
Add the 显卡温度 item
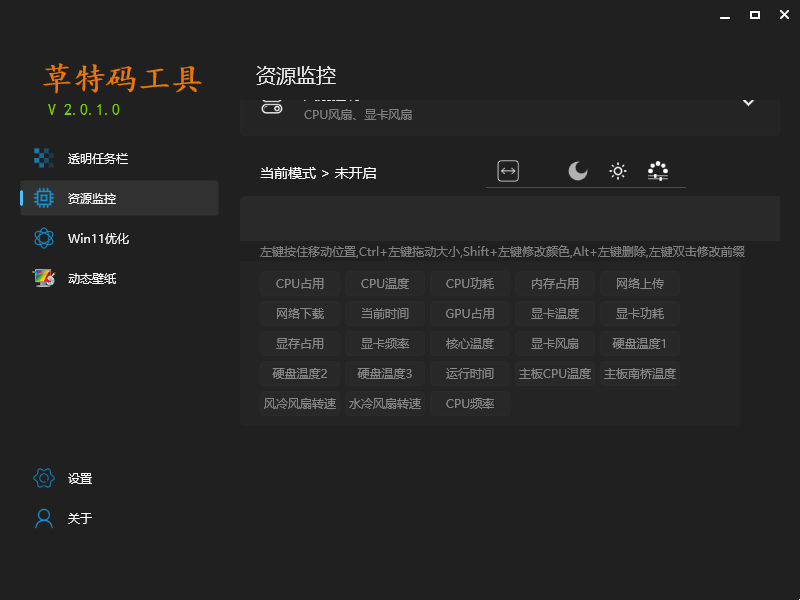tap(555, 314)
